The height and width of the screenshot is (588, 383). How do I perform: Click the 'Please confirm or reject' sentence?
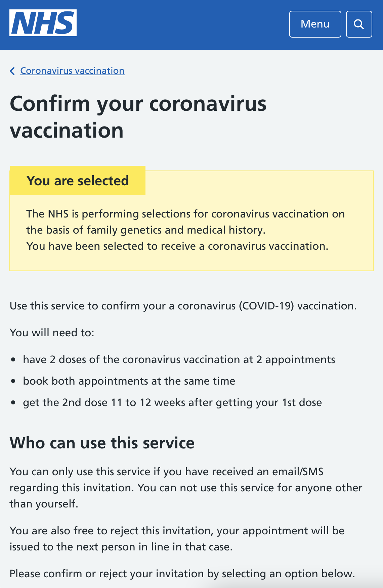pyautogui.click(x=182, y=574)
